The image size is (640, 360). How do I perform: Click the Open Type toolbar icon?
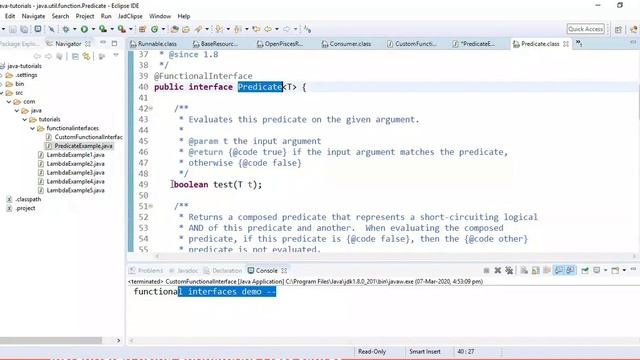(174, 29)
